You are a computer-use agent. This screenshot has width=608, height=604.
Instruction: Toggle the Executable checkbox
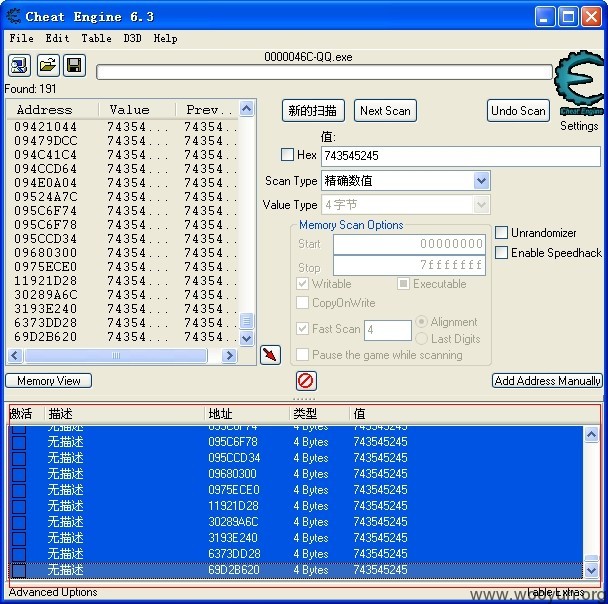tap(403, 283)
